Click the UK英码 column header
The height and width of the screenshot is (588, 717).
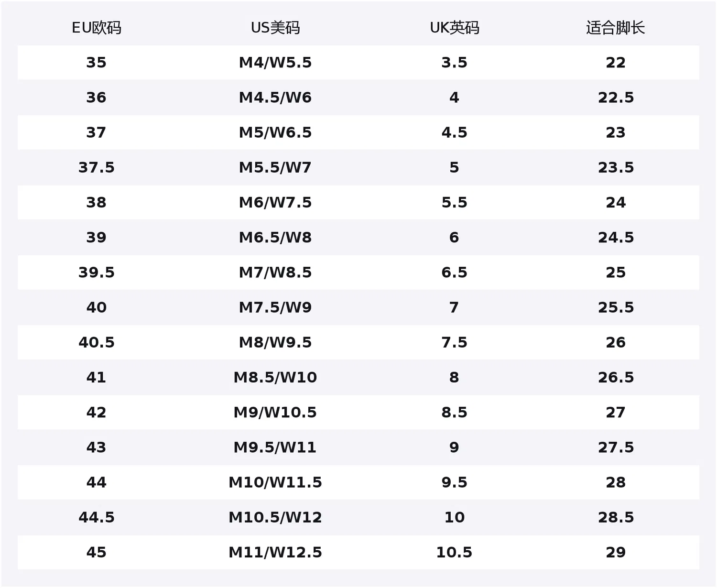(x=454, y=28)
